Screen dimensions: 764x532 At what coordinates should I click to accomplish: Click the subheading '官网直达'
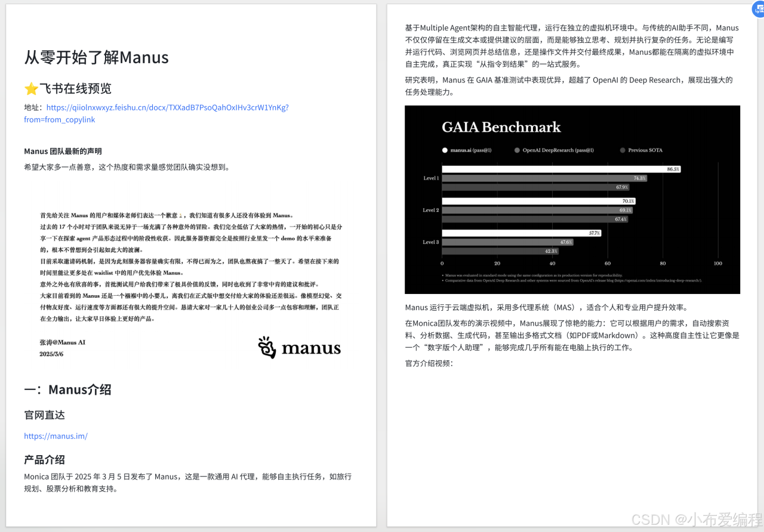click(x=44, y=415)
